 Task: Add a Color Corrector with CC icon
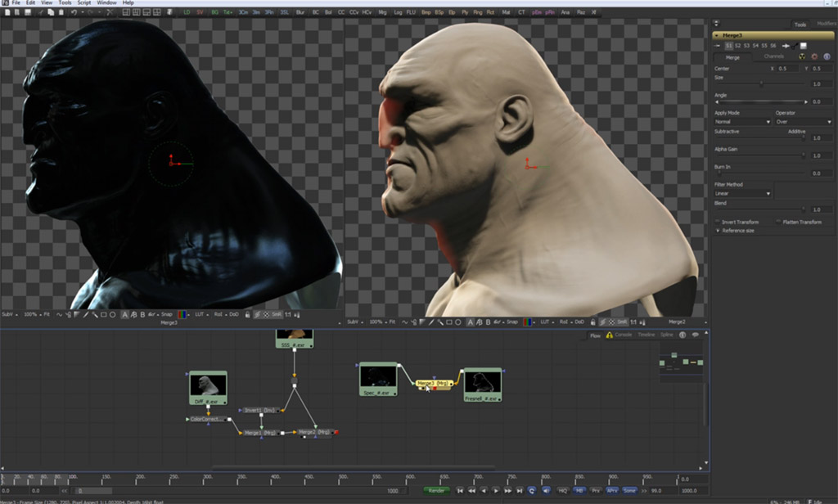[x=341, y=12]
